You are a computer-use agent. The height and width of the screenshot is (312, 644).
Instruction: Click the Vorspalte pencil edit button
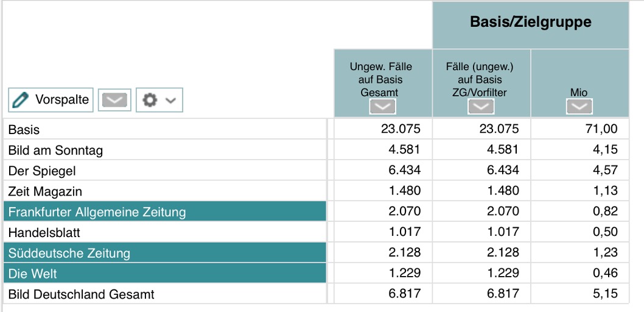(51, 100)
